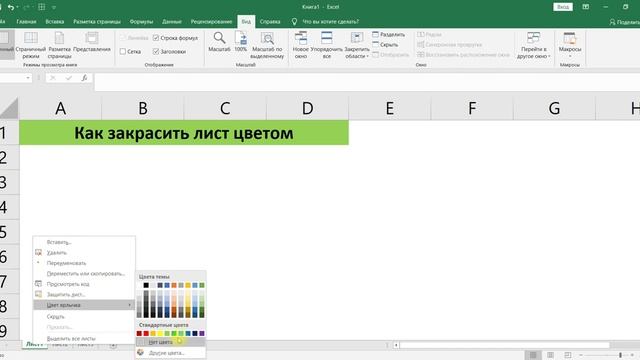Pick the orange theme color swatch
640x360 pixels.
pos(174,285)
